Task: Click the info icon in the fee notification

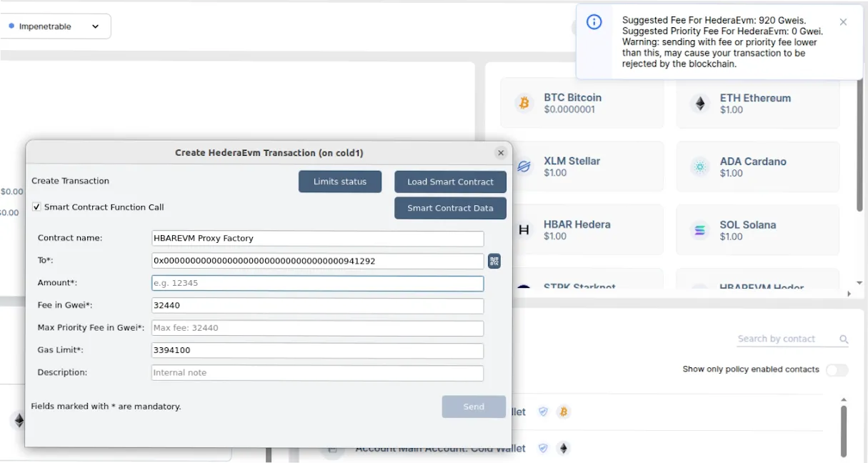Action: 594,22
